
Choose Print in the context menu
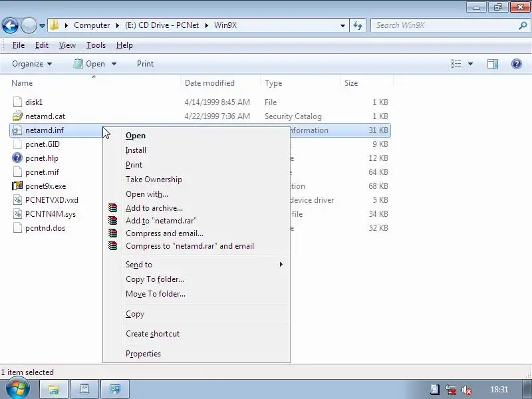pos(134,164)
